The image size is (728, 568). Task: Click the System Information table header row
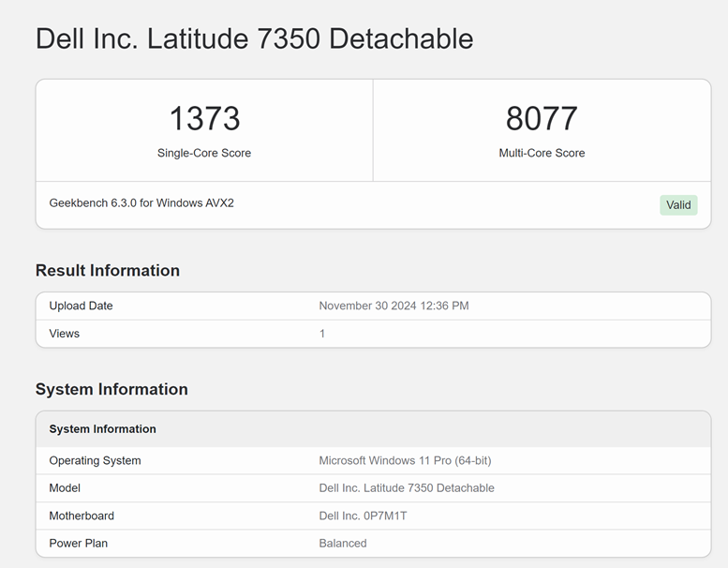point(103,429)
